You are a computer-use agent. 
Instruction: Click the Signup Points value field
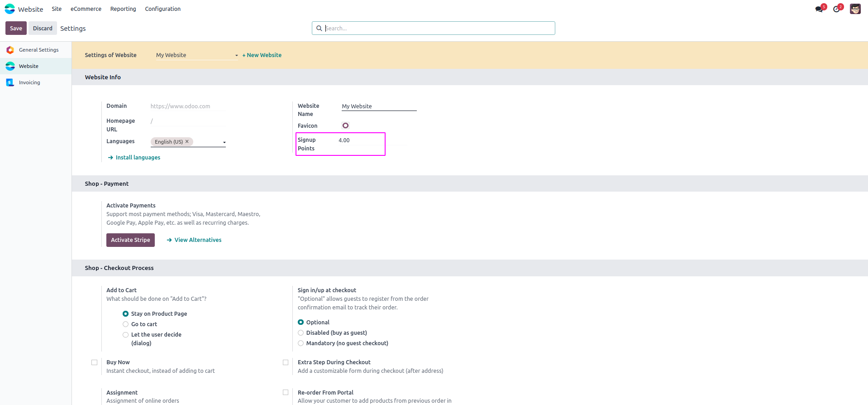371,140
